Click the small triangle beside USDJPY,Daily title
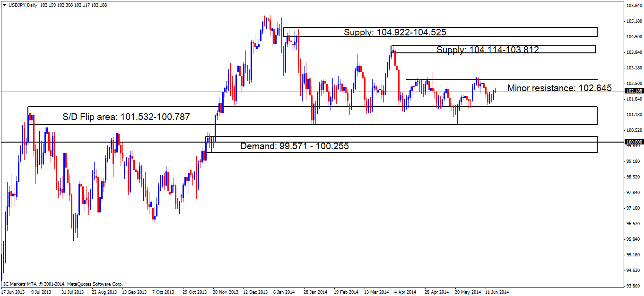 (x=4, y=5)
